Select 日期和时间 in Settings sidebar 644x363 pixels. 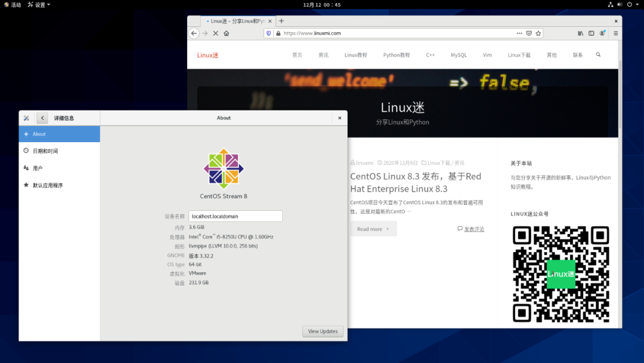(x=59, y=151)
